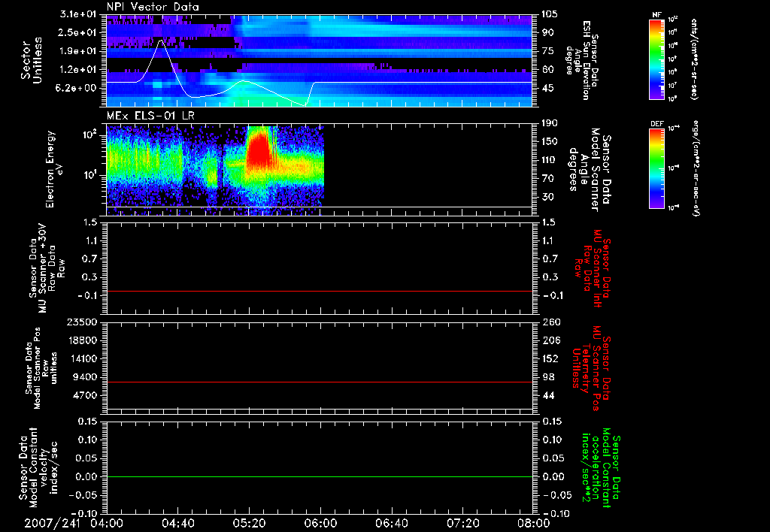Click the '150' scanner angle tick label
The width and height of the screenshot is (770, 532).
pyautogui.click(x=550, y=141)
